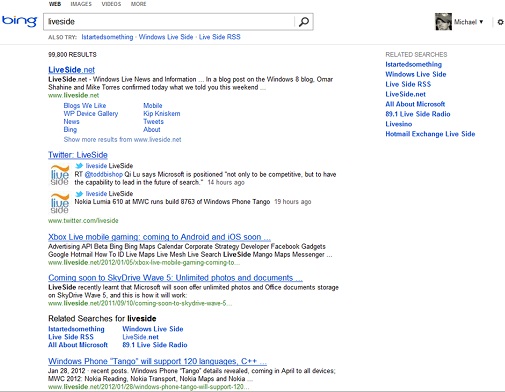Click Live Side RSS in the right sidebar
The image size is (505, 392).
coord(408,84)
